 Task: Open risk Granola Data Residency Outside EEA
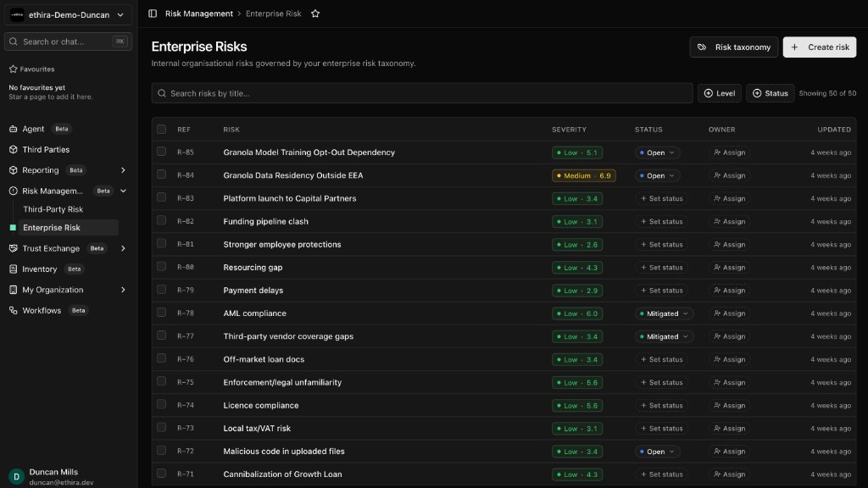(x=292, y=175)
